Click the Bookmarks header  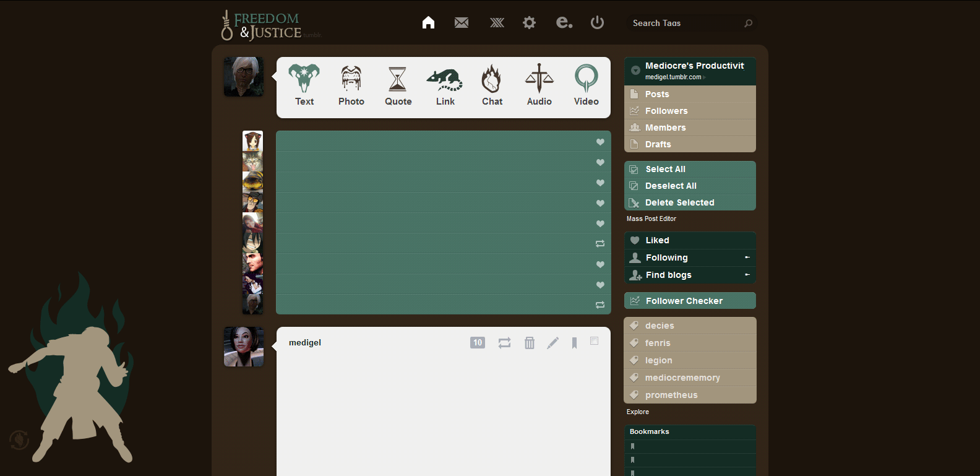tap(690, 431)
